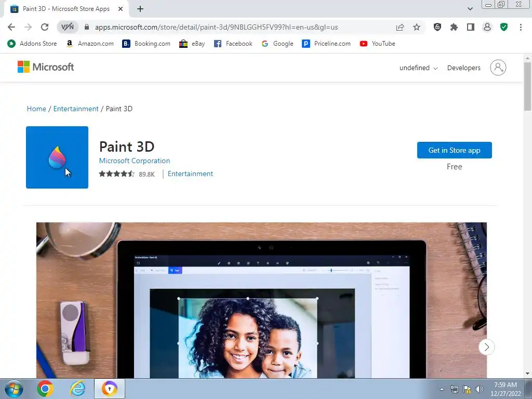The height and width of the screenshot is (399, 532).
Task: Open Amazon.com bookmark
Action: pyautogui.click(x=90, y=44)
